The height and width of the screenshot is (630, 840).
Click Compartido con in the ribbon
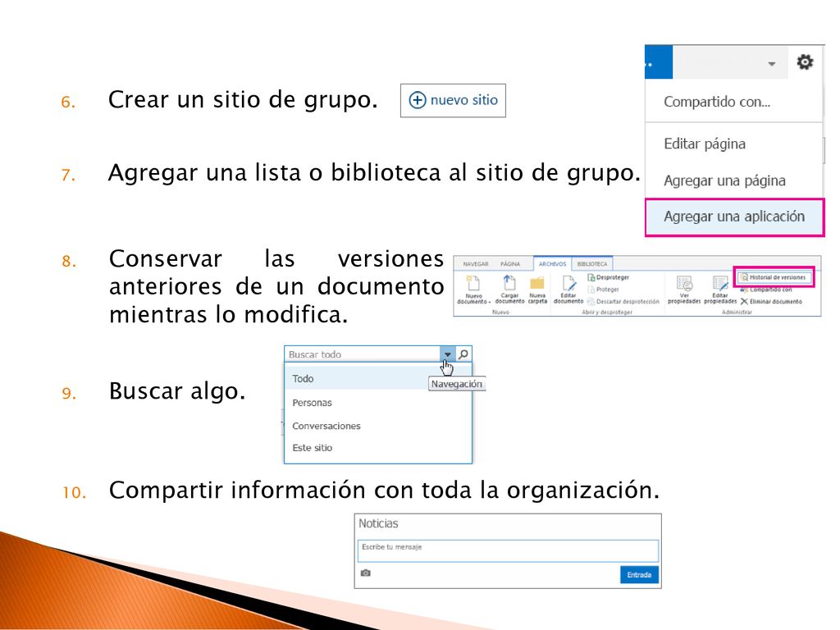[766, 290]
